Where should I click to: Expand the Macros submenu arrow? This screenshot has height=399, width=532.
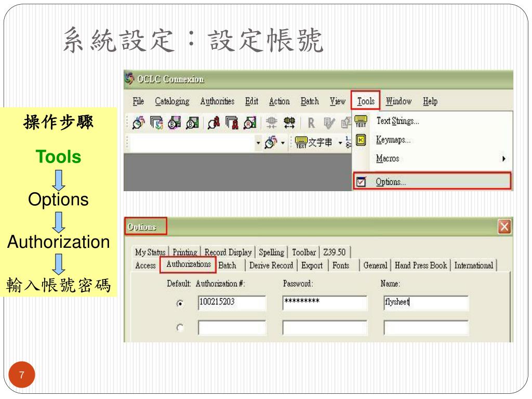[504, 158]
